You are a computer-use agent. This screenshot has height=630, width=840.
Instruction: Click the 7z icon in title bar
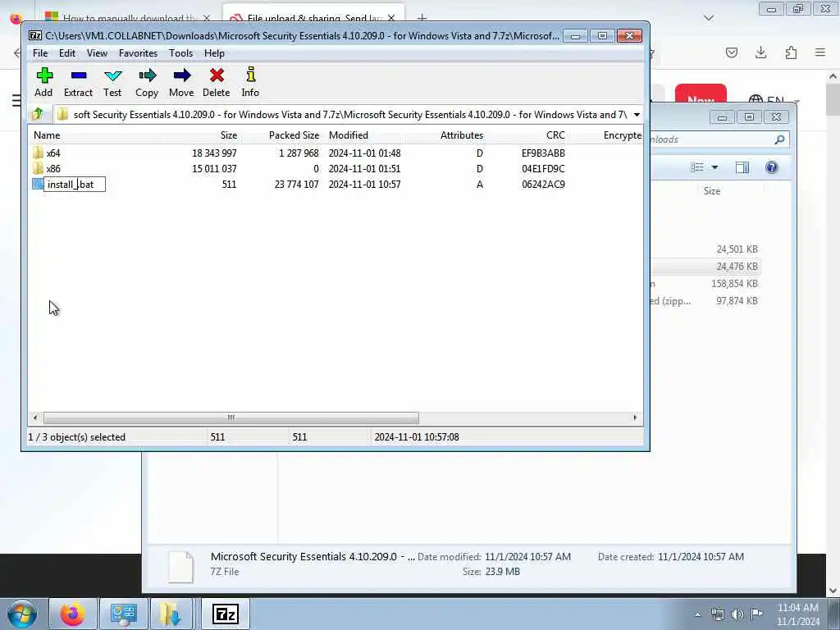(35, 35)
